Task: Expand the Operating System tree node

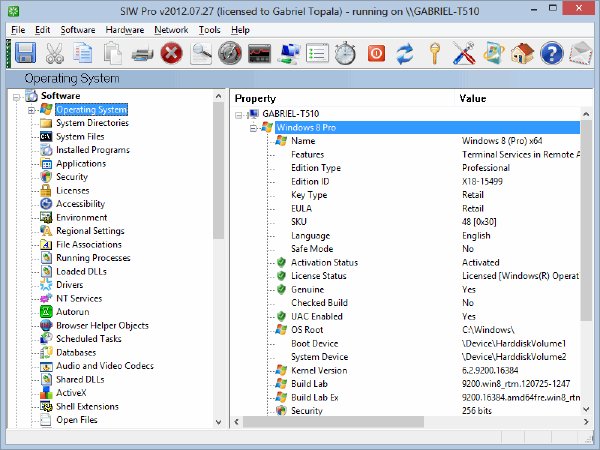Action: click(x=31, y=111)
